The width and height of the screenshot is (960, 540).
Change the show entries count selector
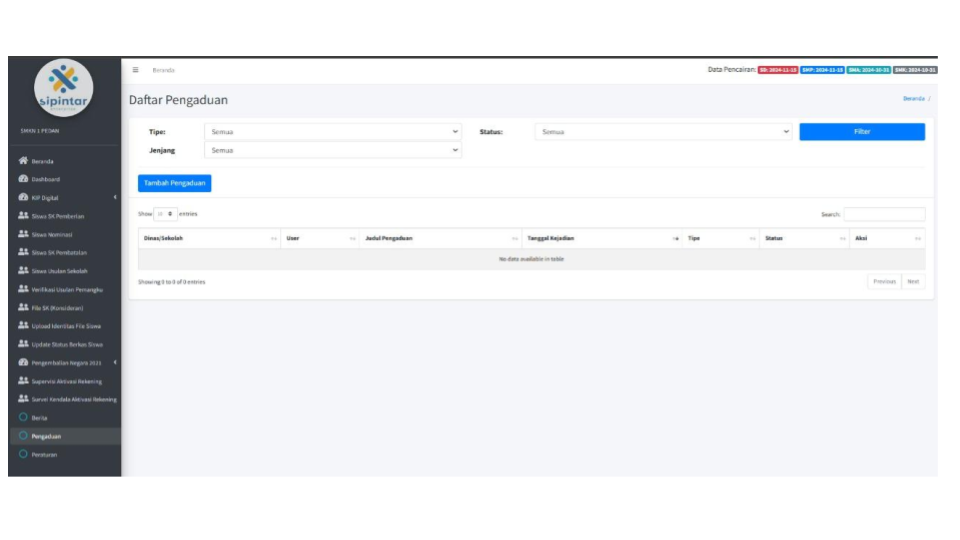pyautogui.click(x=165, y=214)
